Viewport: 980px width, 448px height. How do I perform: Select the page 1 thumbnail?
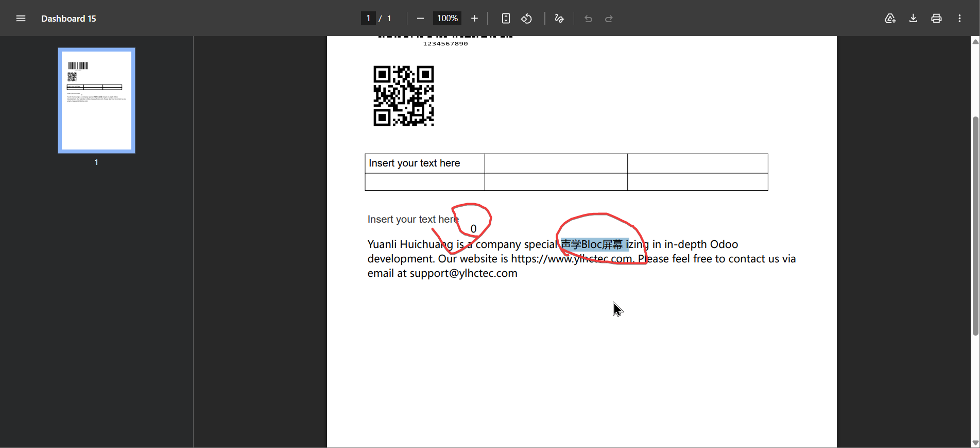click(96, 101)
